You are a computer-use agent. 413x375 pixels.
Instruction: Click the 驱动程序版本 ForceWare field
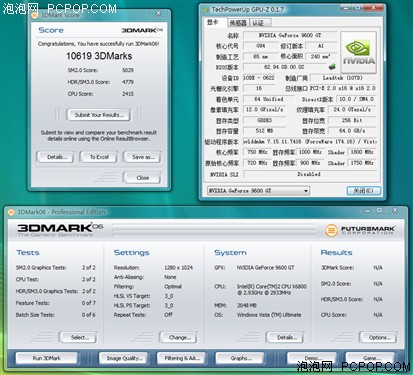310,142
